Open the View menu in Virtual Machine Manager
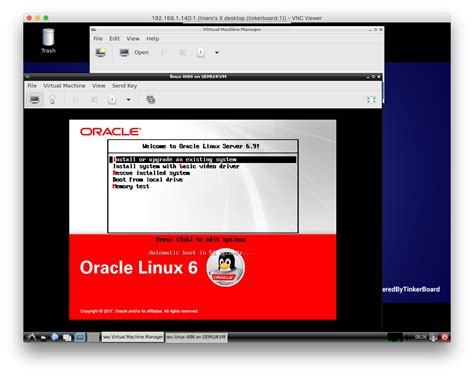The height and width of the screenshot is (376, 474). 133,38
